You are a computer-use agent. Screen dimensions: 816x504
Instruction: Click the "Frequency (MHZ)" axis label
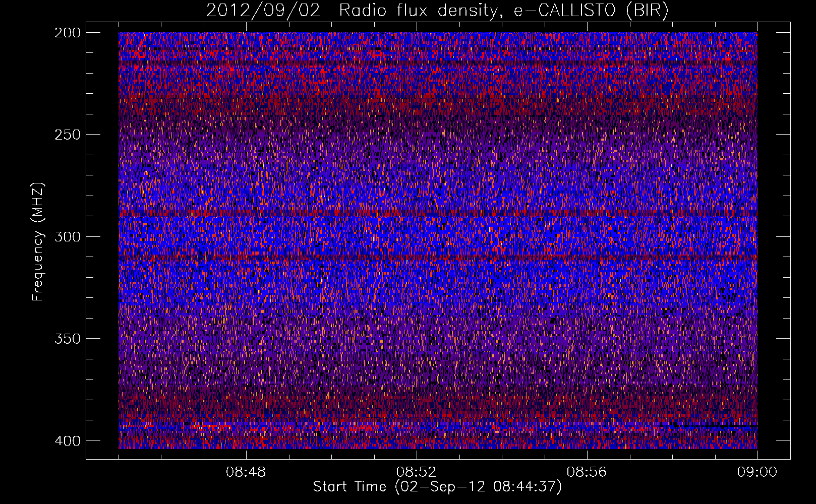point(38,242)
